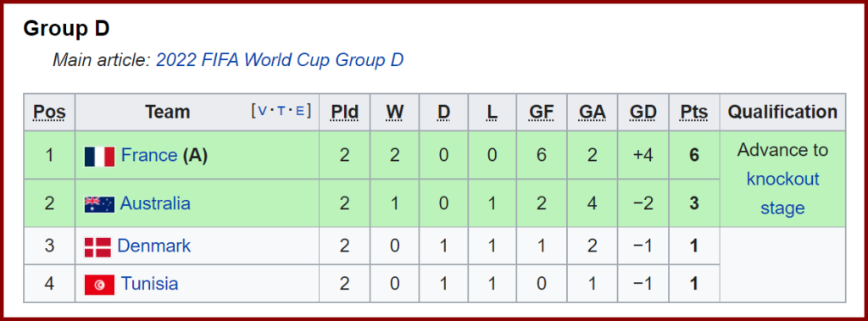Click the Pld column header abbreviation
This screenshot has width=868, height=321.
pos(344,113)
